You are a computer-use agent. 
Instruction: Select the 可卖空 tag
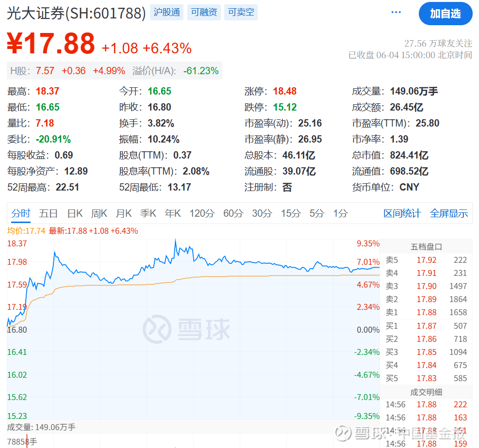tap(241, 12)
